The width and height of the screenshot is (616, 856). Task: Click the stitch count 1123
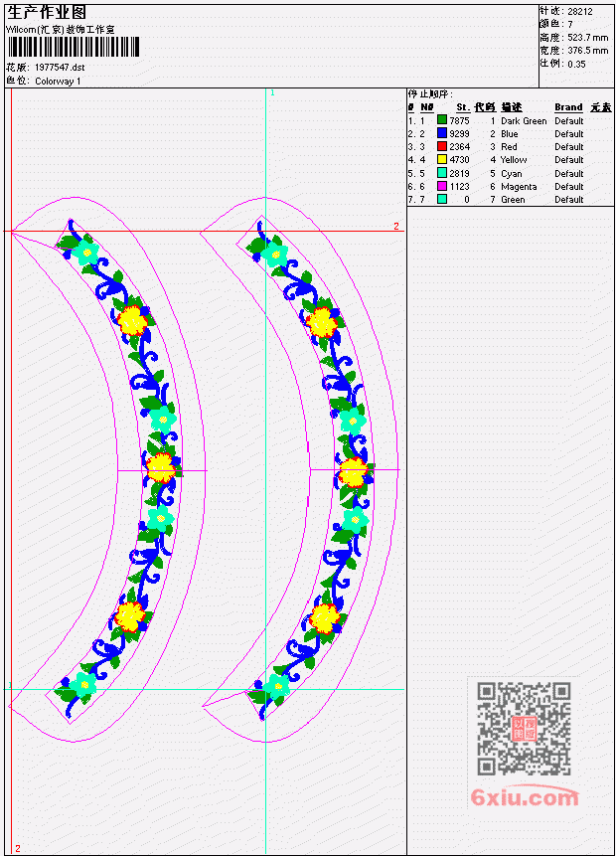pyautogui.click(x=459, y=187)
